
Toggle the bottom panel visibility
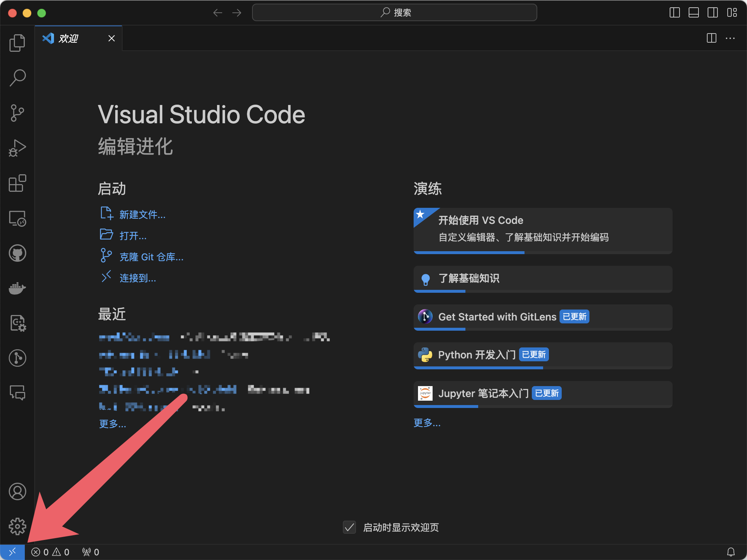pyautogui.click(x=694, y=13)
